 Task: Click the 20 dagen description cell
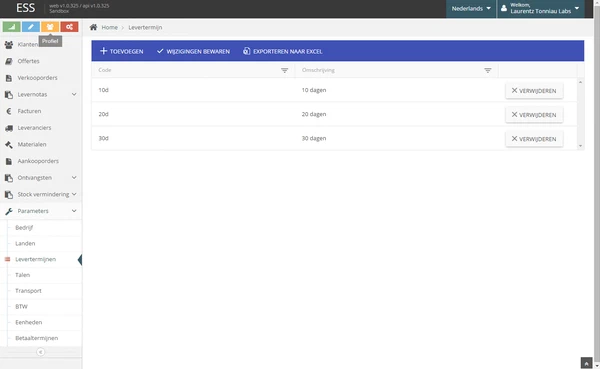pos(396,114)
